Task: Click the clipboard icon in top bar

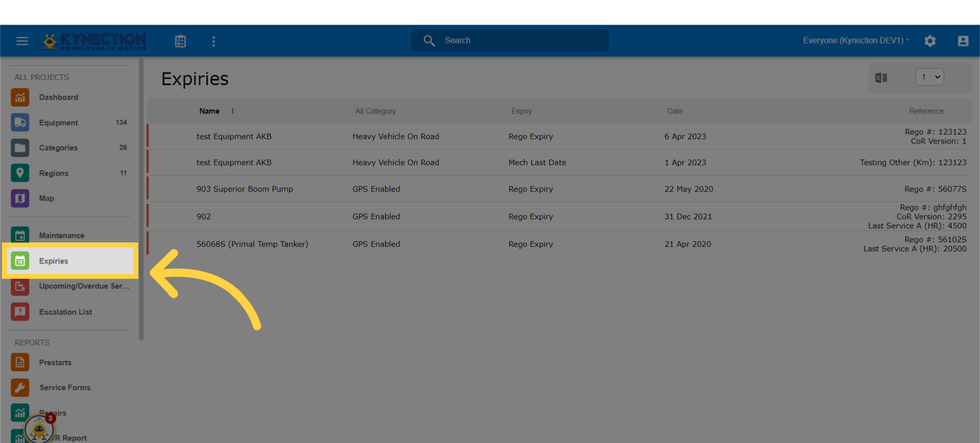Action: 181,41
